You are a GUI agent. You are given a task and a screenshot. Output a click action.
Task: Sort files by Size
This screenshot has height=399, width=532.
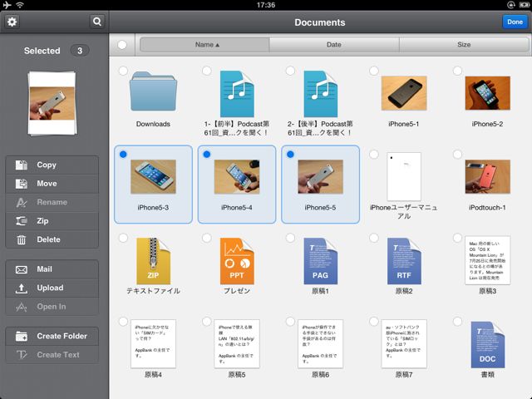click(x=464, y=45)
